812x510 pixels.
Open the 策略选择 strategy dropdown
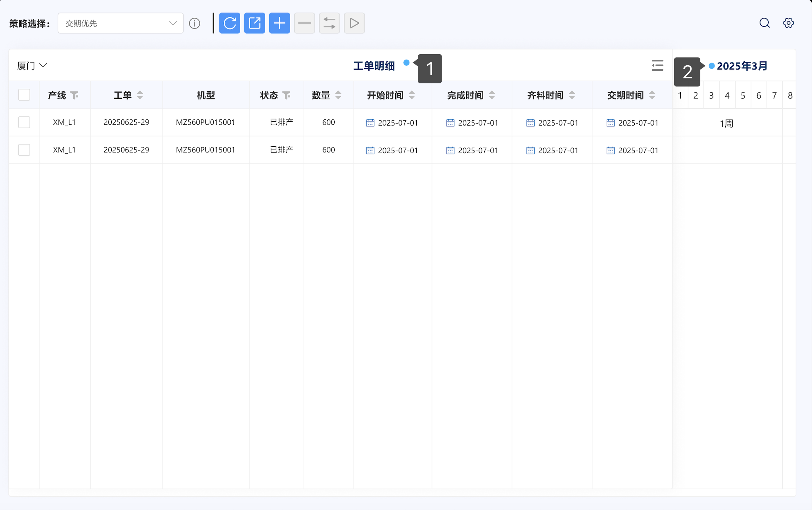coord(120,23)
